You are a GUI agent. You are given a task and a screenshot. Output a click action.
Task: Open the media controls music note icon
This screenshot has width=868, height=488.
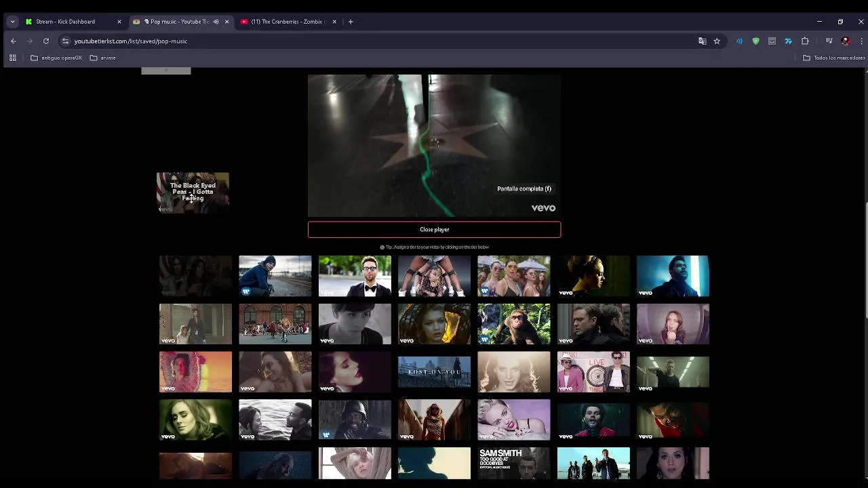click(829, 41)
